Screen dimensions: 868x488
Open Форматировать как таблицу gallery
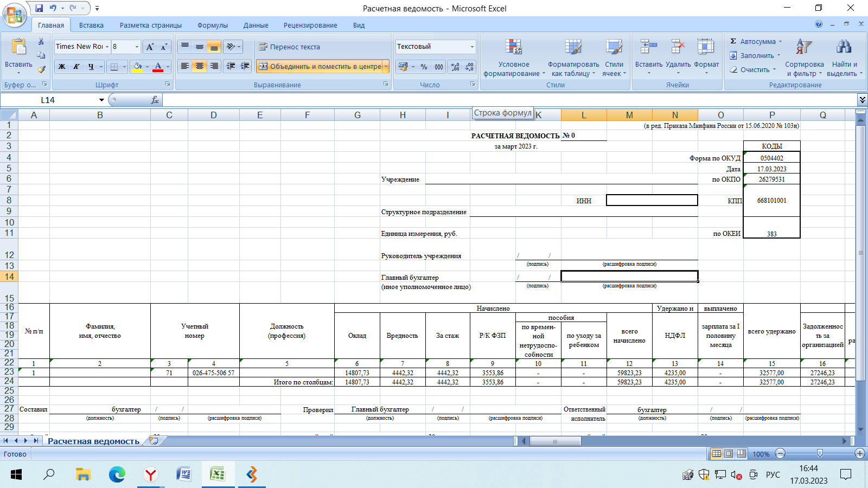[x=573, y=57]
